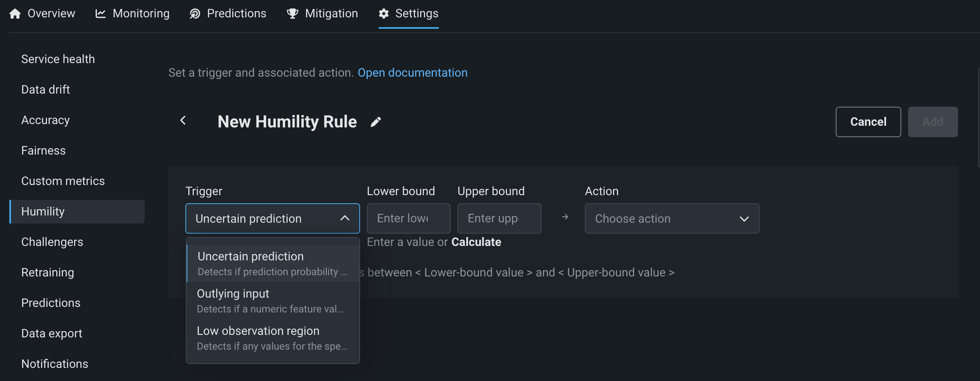This screenshot has width=980, height=381.
Task: Click the Predictions tab icon in top bar
Action: pos(195,14)
